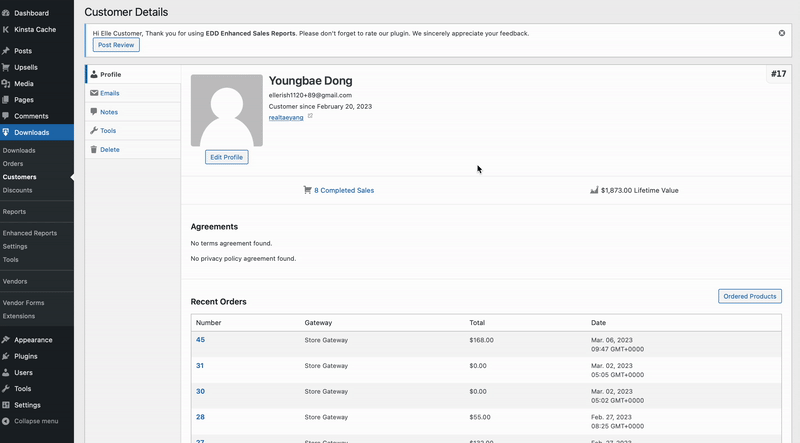Click the Collapse menu arrow icon
This screenshot has height=443, width=800.
6,421
